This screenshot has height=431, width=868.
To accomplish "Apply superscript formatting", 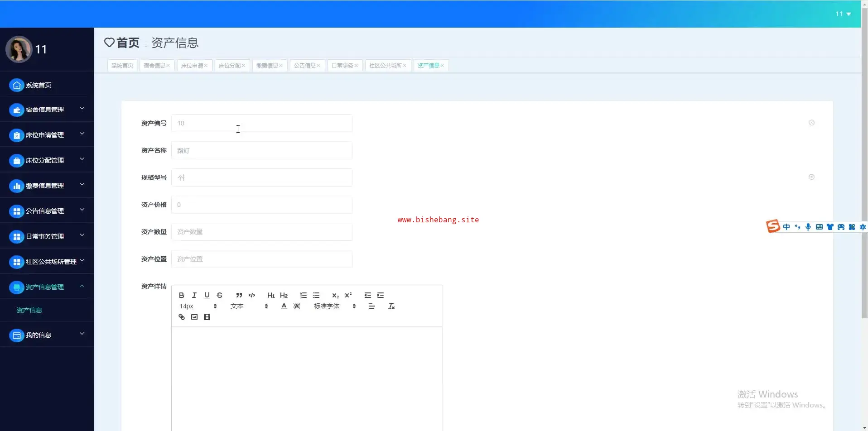I will click(348, 295).
